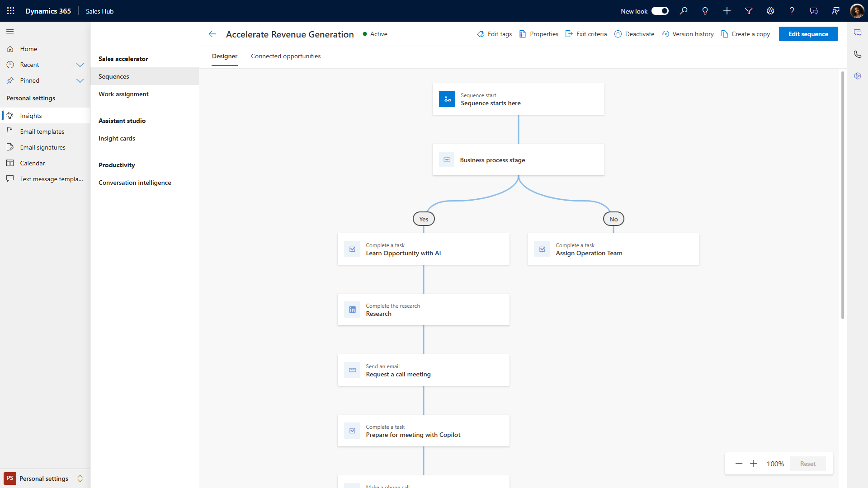Expand the Pinned navigation section
This screenshot has width=868, height=488.
tap(80, 80)
